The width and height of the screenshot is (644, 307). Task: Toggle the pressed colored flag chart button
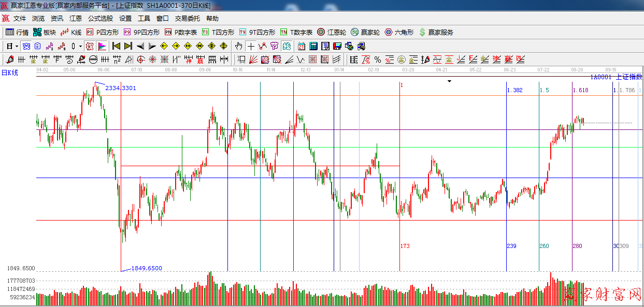102,46
